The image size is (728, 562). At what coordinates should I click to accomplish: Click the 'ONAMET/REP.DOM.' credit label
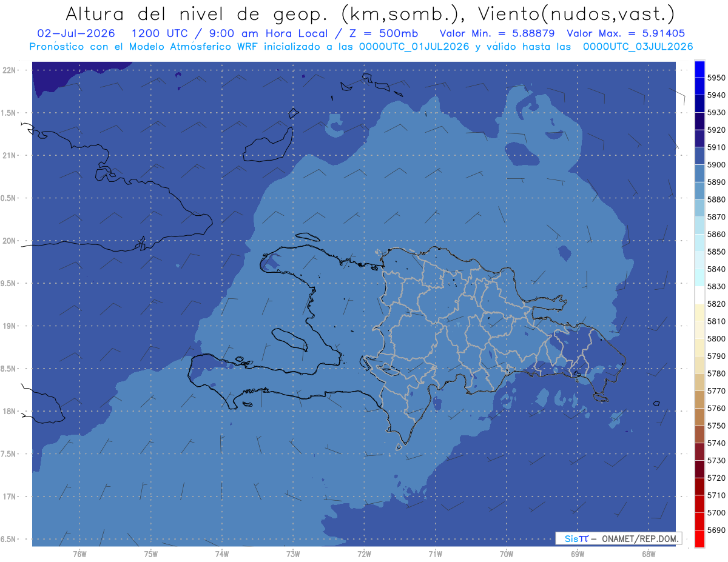tap(640, 538)
